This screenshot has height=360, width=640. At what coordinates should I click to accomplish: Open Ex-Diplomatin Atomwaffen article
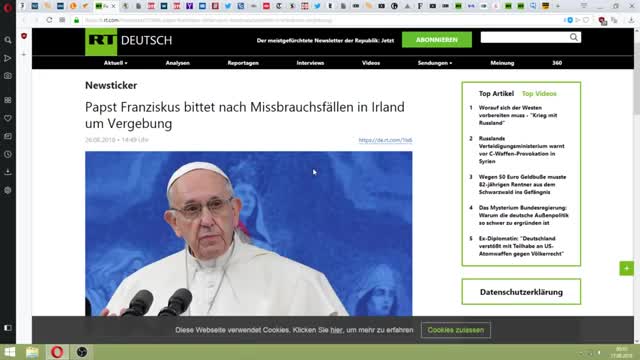pos(521,246)
